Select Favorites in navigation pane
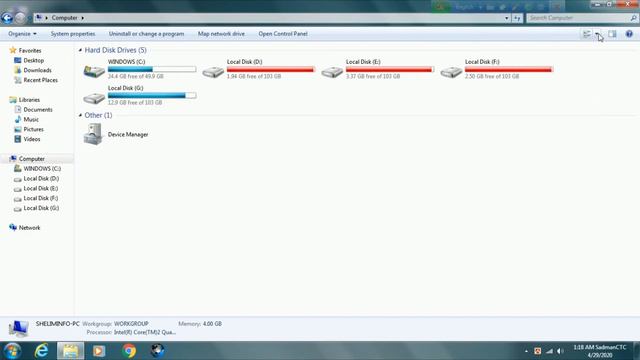The width and height of the screenshot is (640, 360). [x=30, y=51]
